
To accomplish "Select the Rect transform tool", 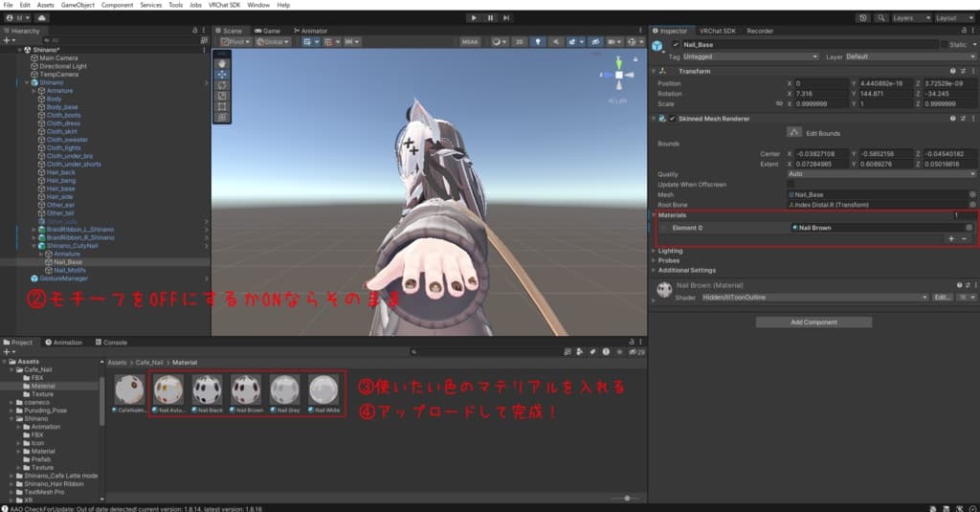I will 222,106.
